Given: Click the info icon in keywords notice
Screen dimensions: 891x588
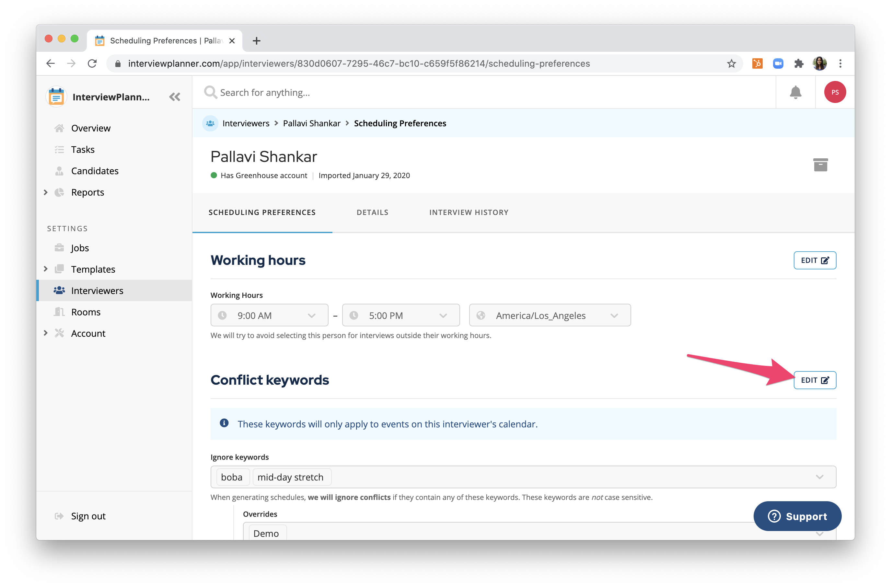Looking at the screenshot, I should click(x=224, y=423).
